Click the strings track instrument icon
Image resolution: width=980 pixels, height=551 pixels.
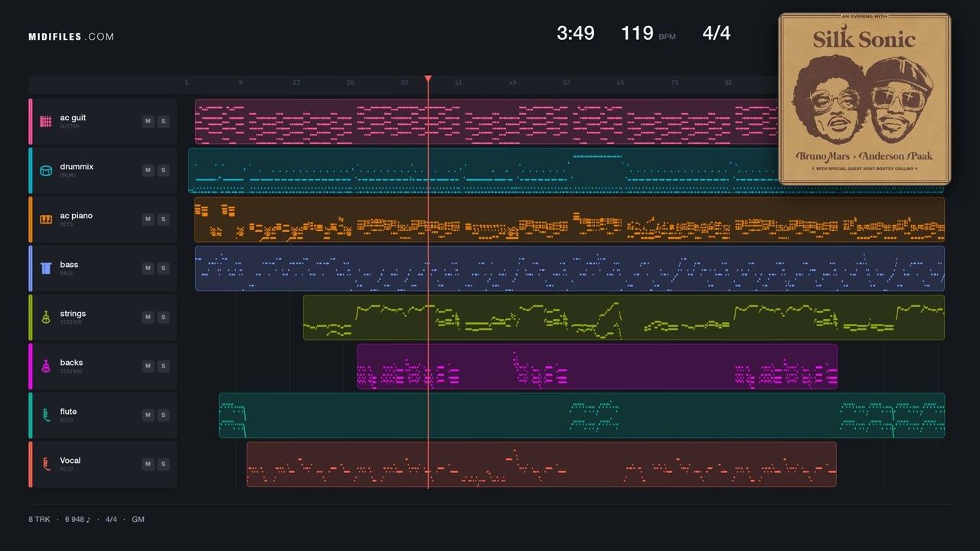46,317
